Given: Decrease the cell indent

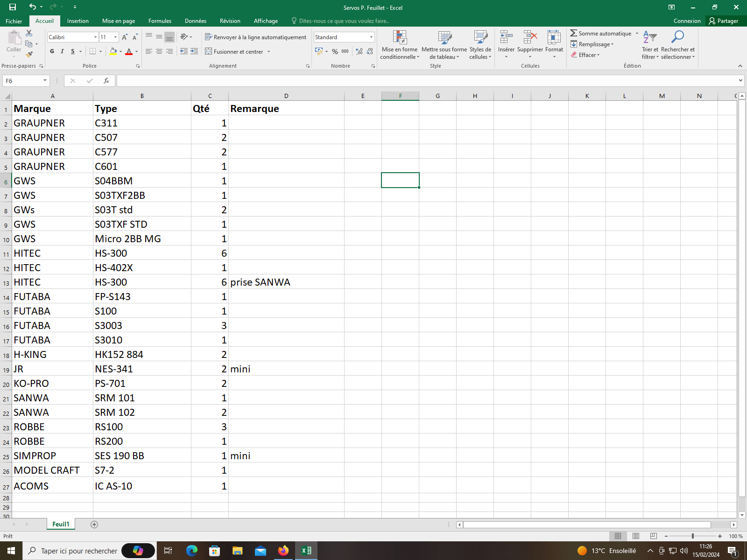Looking at the screenshot, I should (x=184, y=51).
